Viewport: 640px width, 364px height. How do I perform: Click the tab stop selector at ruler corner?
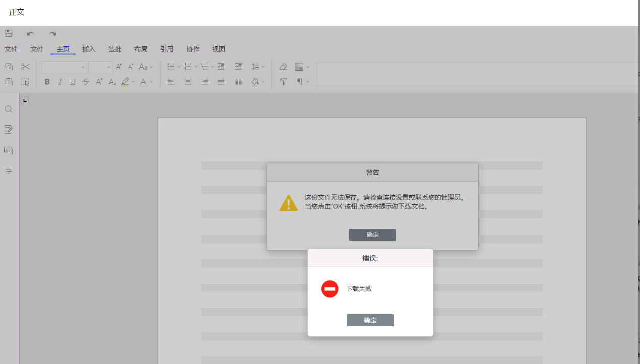point(25,100)
